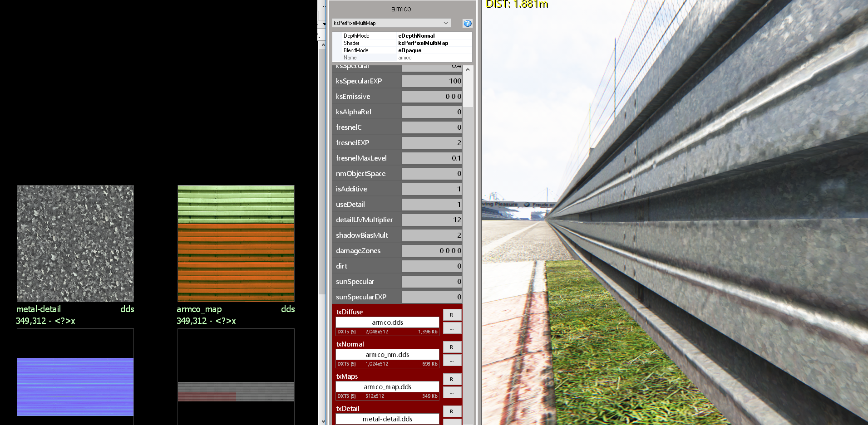Edit the detailUVMultiplier value field
The height and width of the screenshot is (425, 868).
point(431,220)
